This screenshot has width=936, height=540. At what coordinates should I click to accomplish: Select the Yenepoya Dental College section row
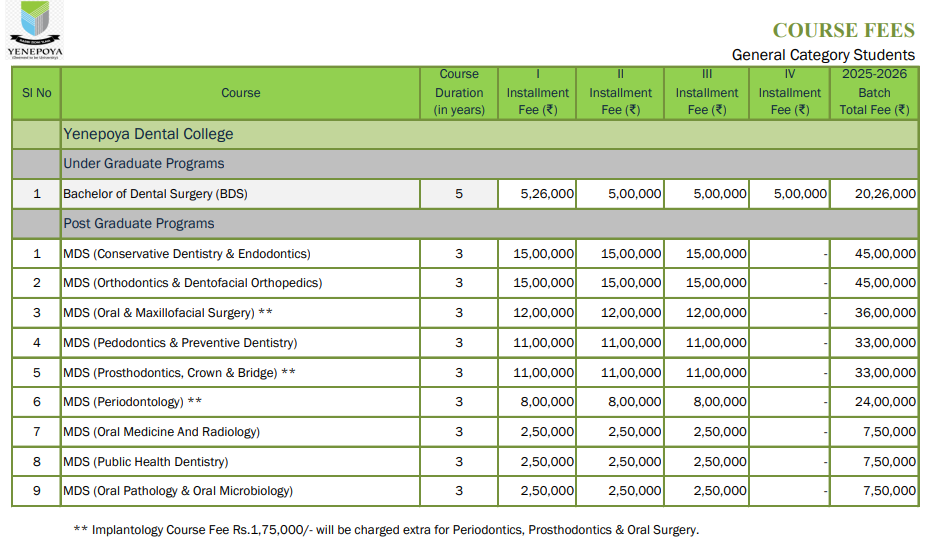(x=148, y=134)
